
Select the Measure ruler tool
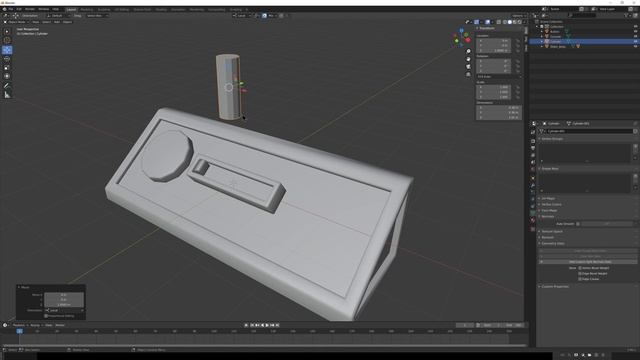[x=7, y=95]
